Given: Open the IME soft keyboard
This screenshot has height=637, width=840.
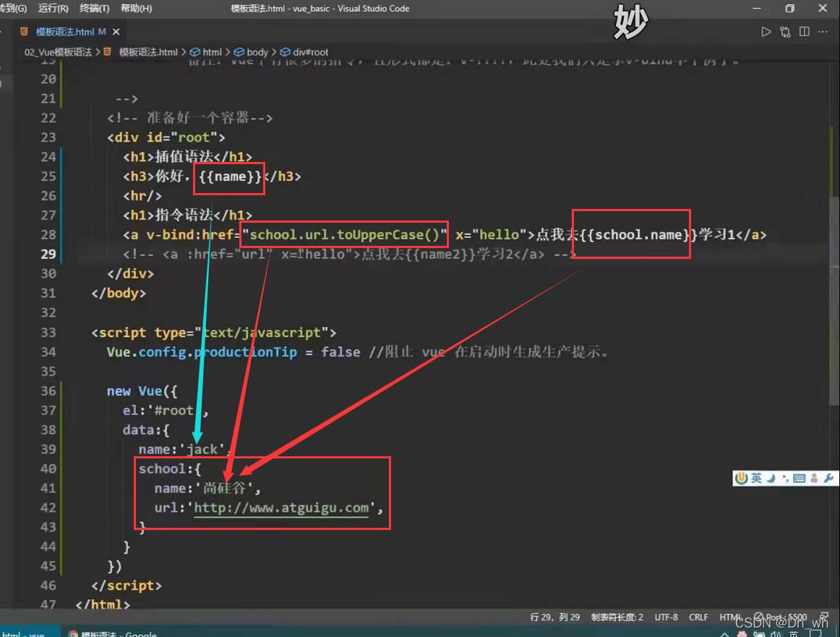Looking at the screenshot, I should [800, 478].
